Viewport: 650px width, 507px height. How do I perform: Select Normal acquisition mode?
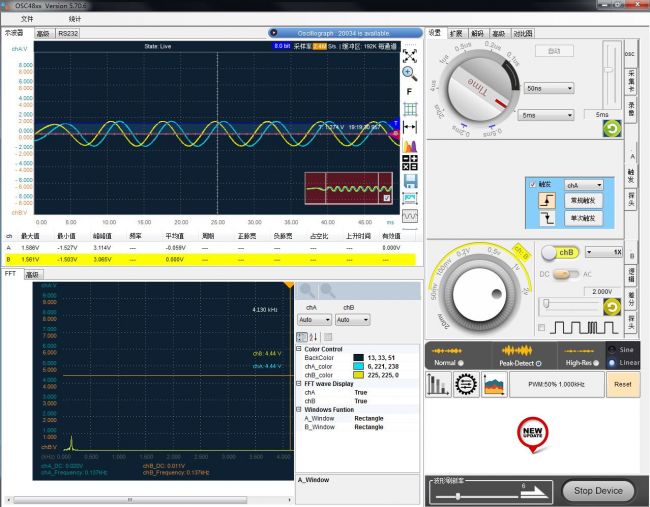(461, 363)
